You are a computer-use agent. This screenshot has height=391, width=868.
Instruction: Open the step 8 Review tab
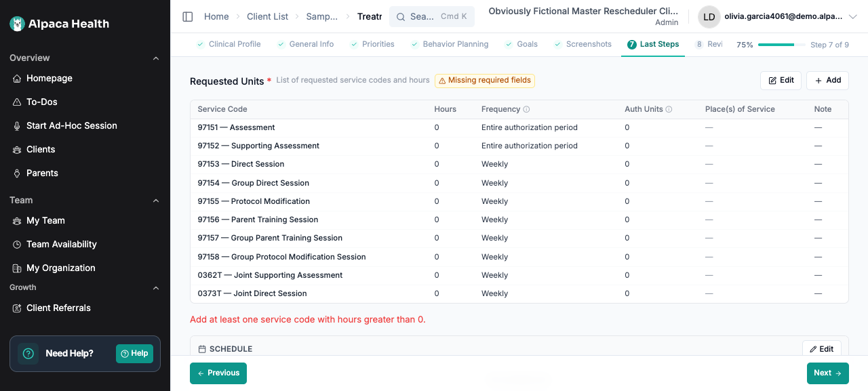709,44
